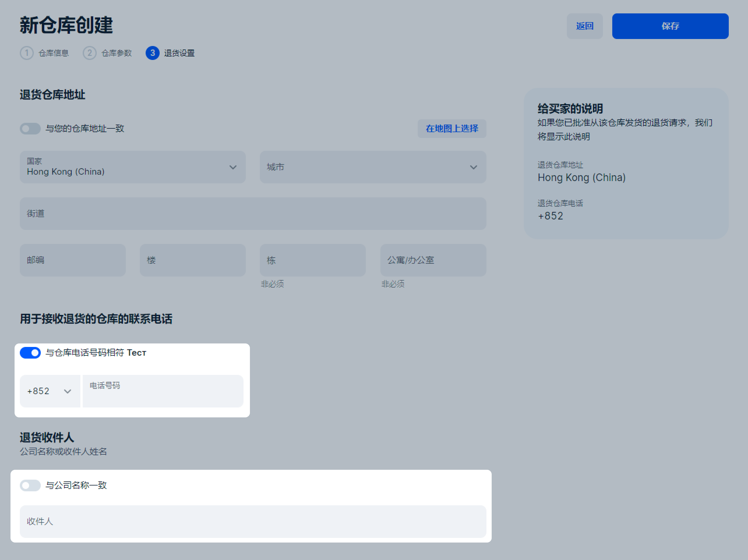Click 在地图上选择 button
This screenshot has width=748, height=560.
pos(452,128)
